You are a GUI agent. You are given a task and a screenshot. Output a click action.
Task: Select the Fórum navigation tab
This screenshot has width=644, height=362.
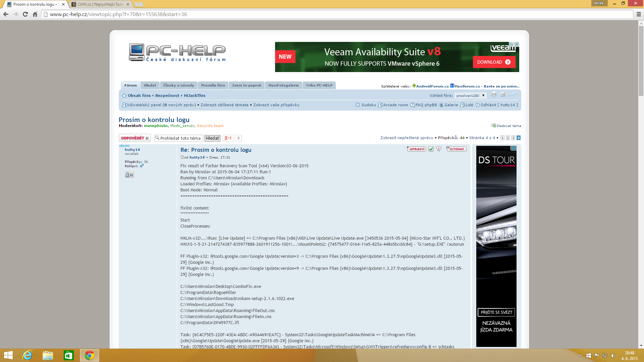[x=130, y=85]
